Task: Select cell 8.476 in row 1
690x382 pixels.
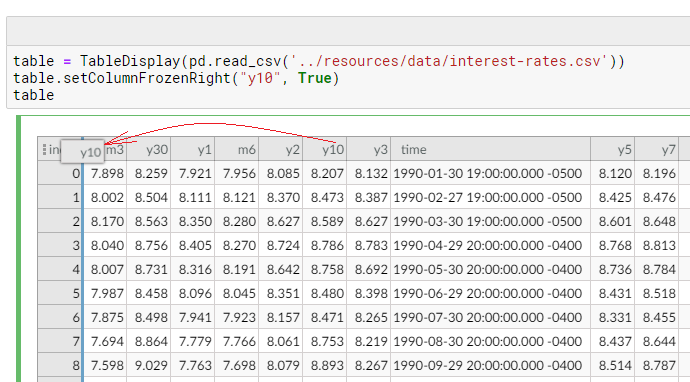Action: (657, 197)
